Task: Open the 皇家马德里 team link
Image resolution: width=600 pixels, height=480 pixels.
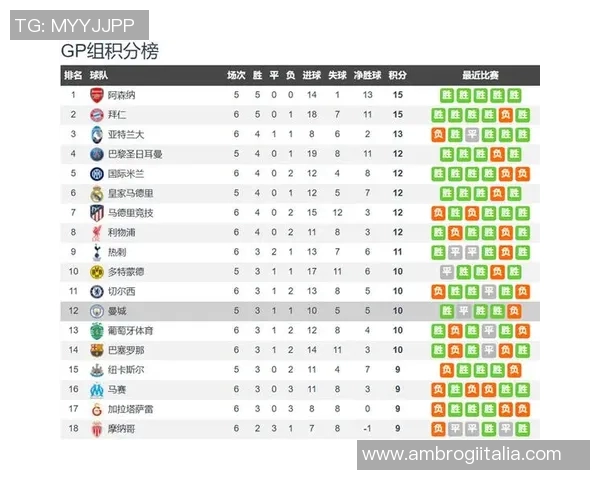Action: pos(128,193)
